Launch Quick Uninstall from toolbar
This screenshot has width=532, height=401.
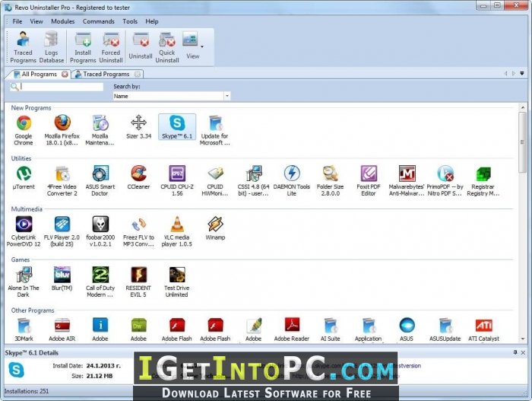coord(167,47)
